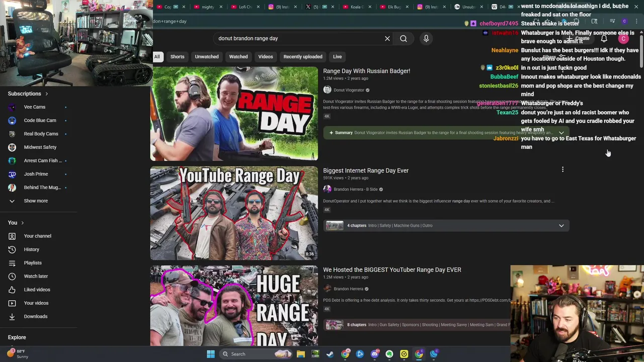Expand the 8 chapters row

pos(418,325)
